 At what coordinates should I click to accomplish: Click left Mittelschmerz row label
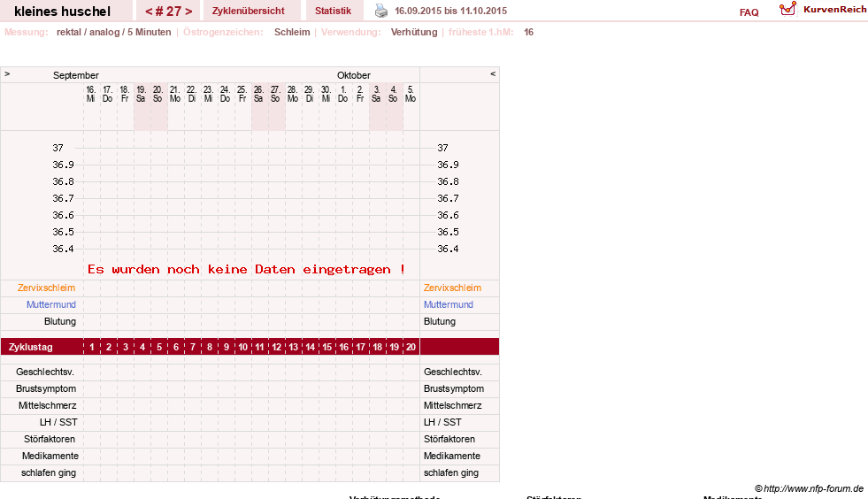48,405
